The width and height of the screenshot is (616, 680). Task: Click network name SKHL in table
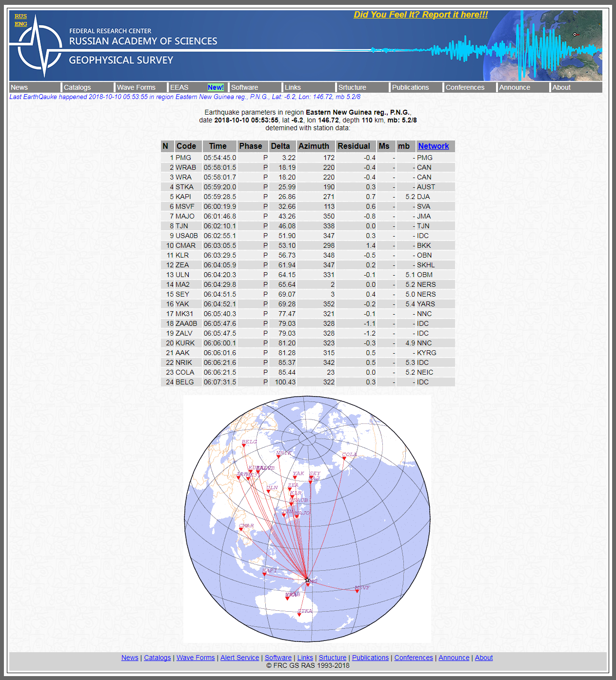coord(426,265)
